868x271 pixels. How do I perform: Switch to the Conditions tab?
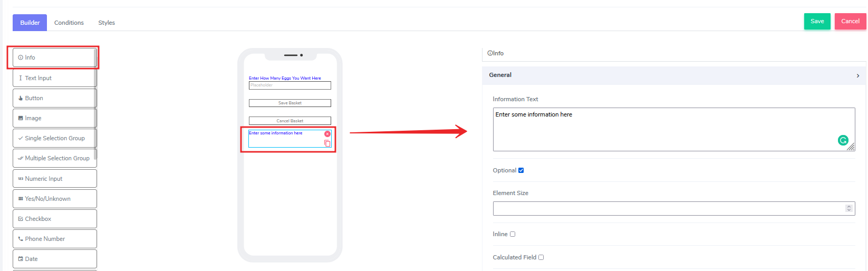tap(69, 23)
